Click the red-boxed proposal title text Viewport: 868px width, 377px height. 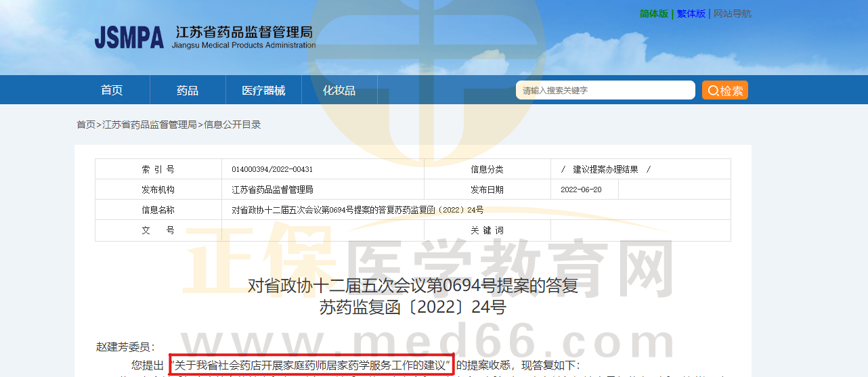pyautogui.click(x=311, y=365)
